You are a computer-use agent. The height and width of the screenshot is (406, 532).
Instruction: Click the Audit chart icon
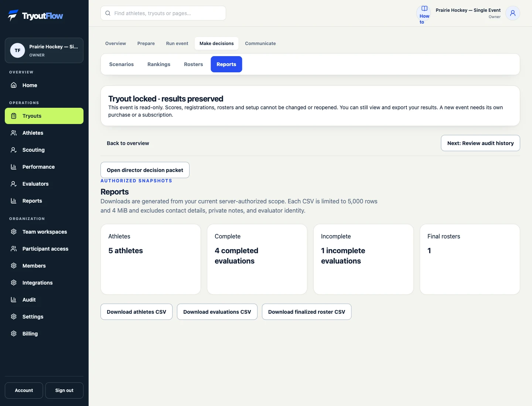coord(14,300)
